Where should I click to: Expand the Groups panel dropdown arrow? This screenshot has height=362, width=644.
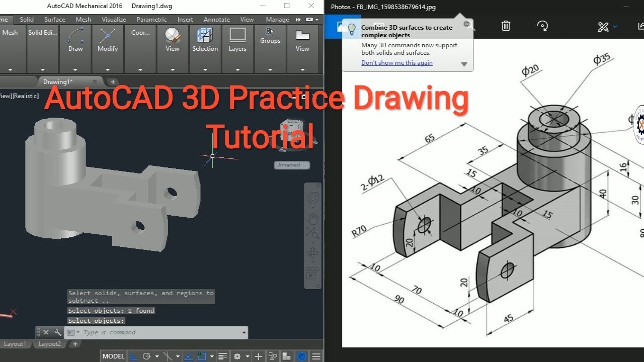pyautogui.click(x=270, y=70)
